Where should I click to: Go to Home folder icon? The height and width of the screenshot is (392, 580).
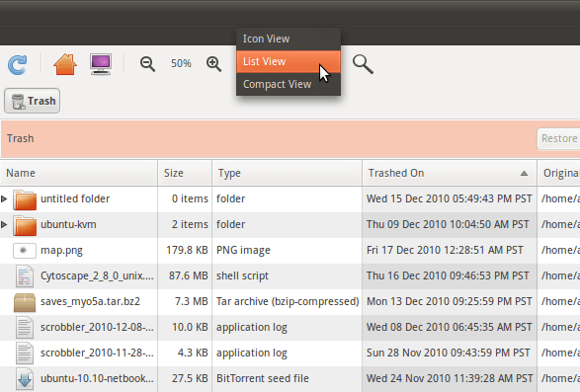pyautogui.click(x=65, y=64)
